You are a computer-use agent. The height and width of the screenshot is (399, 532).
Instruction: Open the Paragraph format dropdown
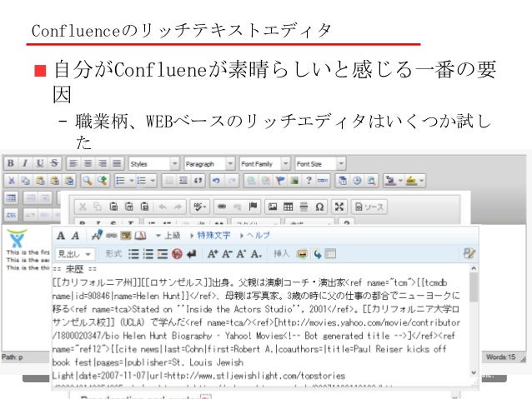pos(209,164)
